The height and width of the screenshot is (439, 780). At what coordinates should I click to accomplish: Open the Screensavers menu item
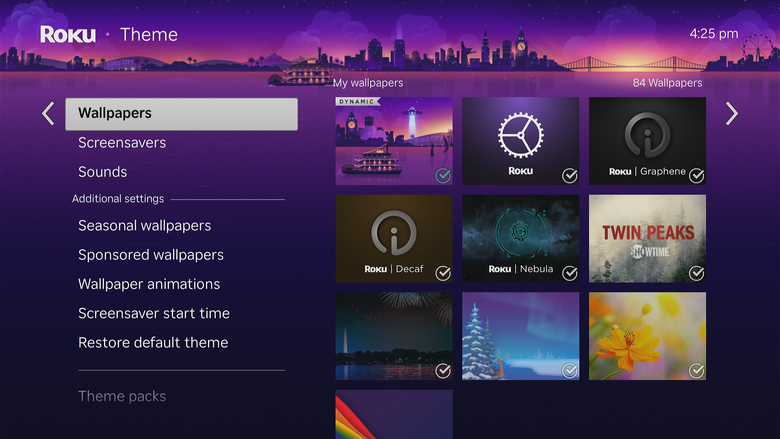[122, 143]
